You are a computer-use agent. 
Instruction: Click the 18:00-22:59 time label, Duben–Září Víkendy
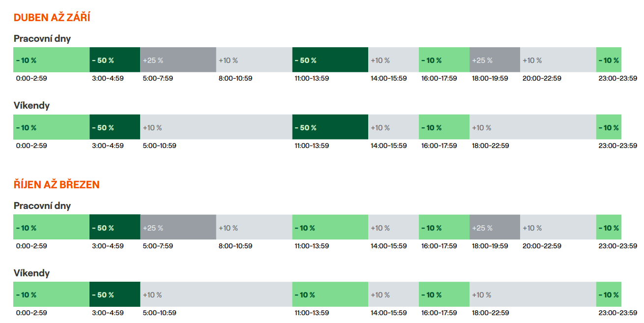[x=490, y=146]
